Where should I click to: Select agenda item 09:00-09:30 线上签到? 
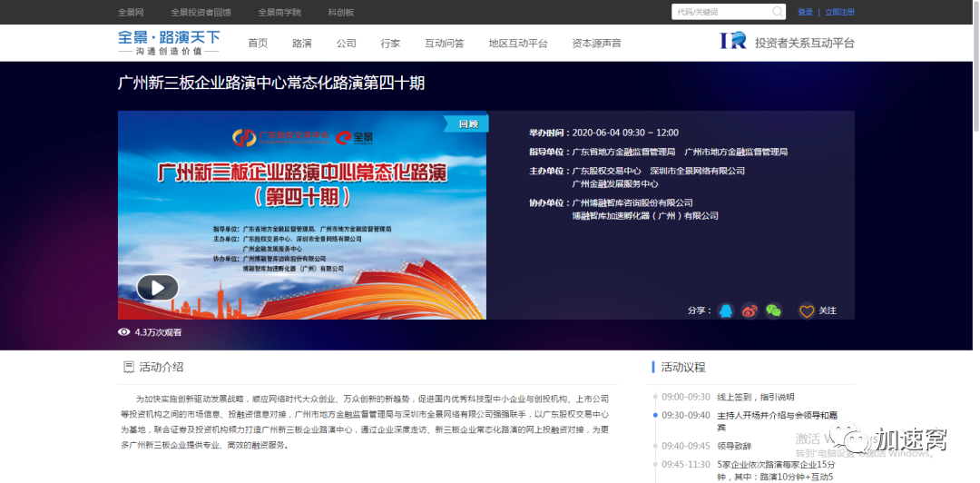(728, 397)
